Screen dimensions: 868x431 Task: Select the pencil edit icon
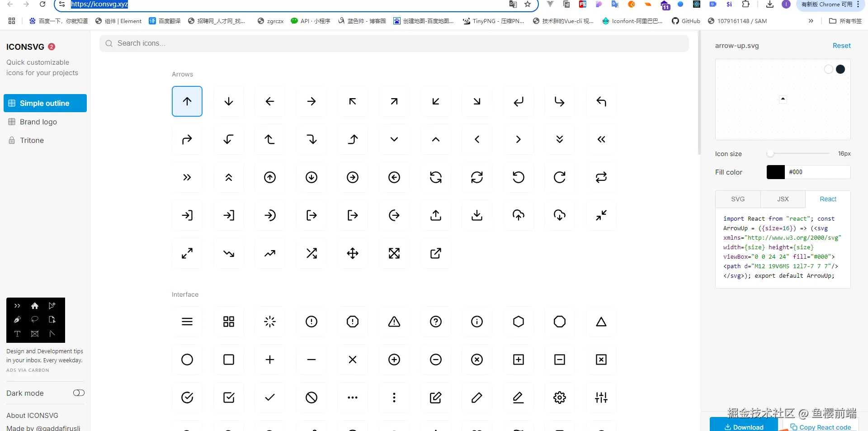coord(477,398)
